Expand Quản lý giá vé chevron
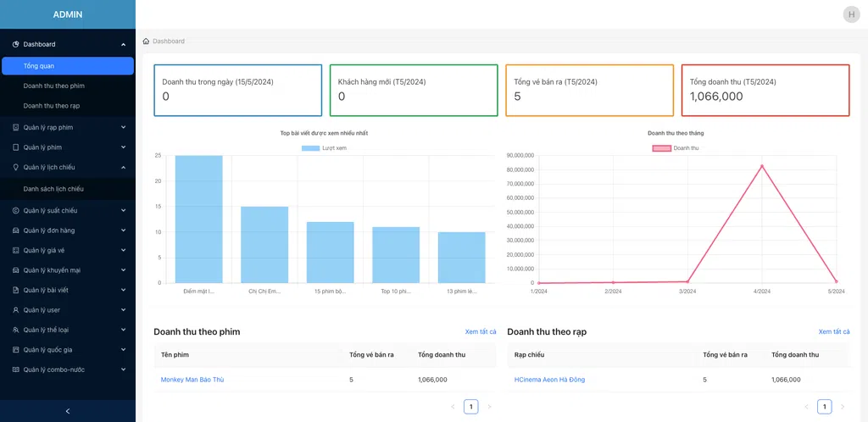The height and width of the screenshot is (422, 868). 123,251
